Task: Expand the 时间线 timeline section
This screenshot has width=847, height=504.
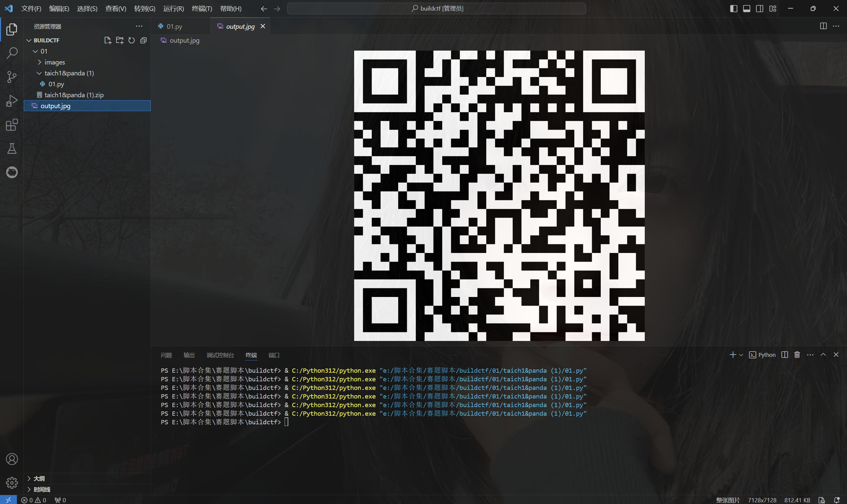Action: [x=87, y=489]
